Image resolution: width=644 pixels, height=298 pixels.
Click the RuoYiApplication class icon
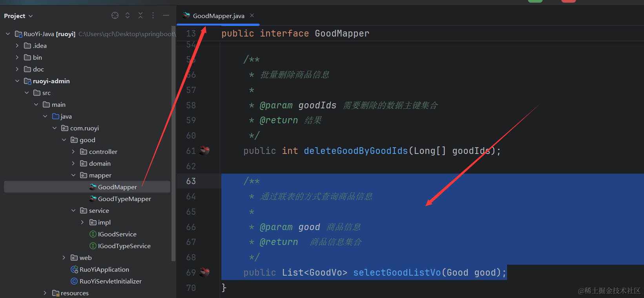(74, 269)
